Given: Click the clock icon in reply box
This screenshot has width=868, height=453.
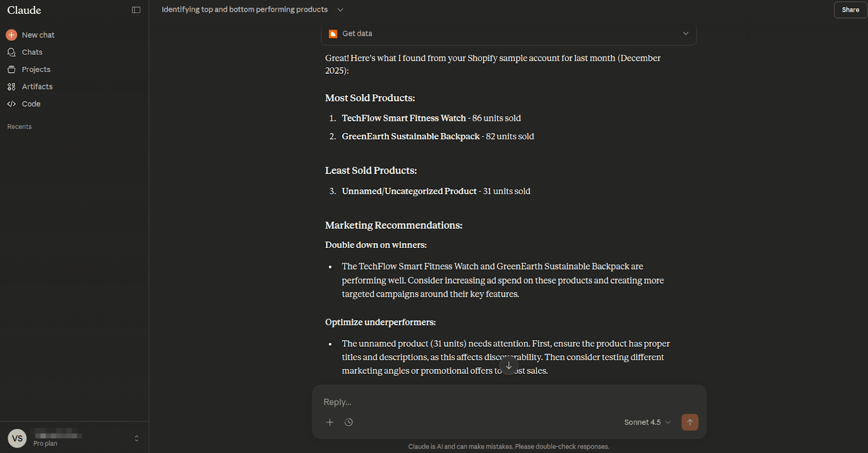Looking at the screenshot, I should pyautogui.click(x=349, y=422).
